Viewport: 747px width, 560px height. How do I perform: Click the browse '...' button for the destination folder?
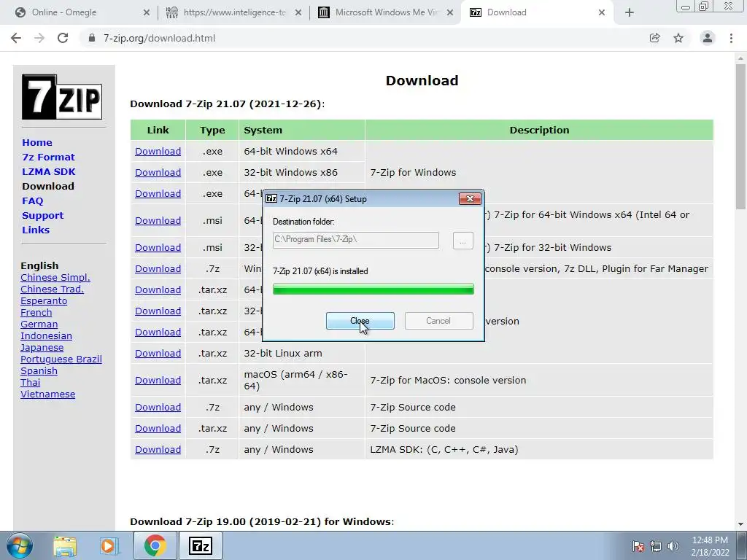pyautogui.click(x=462, y=241)
